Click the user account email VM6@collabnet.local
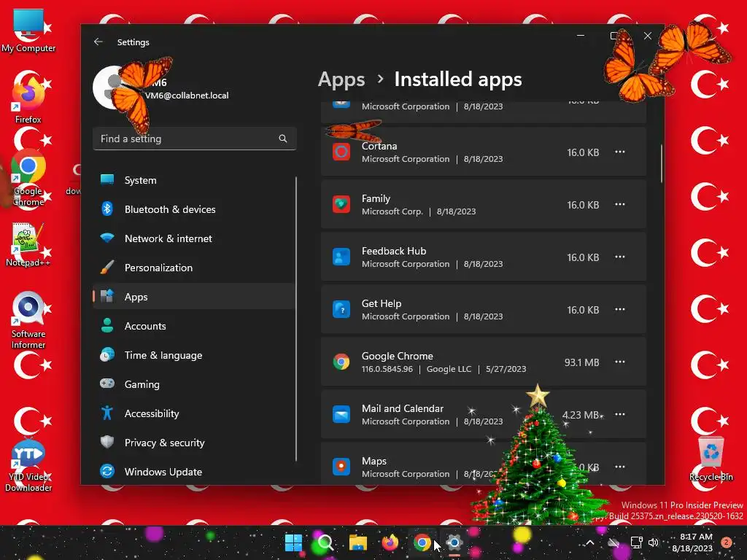 tap(187, 96)
